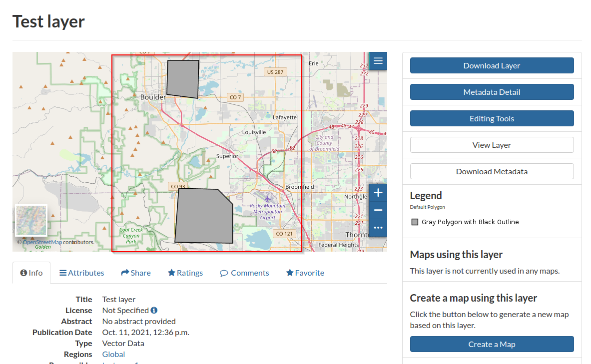
Task: Switch to the Attributes tab
Action: coord(82,273)
